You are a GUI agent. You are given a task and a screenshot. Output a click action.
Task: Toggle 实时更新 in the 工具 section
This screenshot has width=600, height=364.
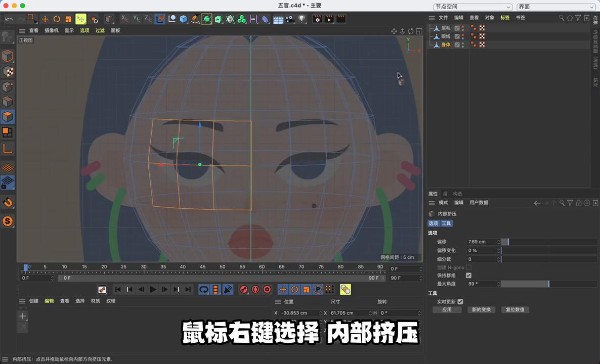coord(460,302)
